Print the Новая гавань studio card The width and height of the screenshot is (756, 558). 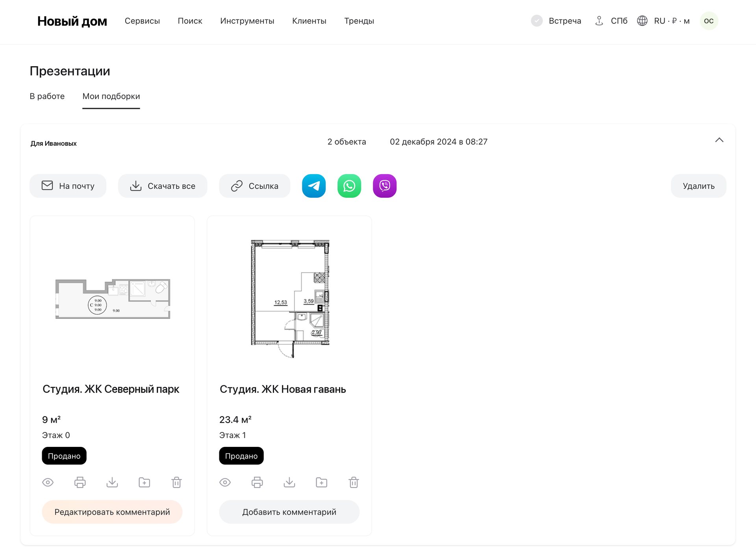[x=257, y=482]
